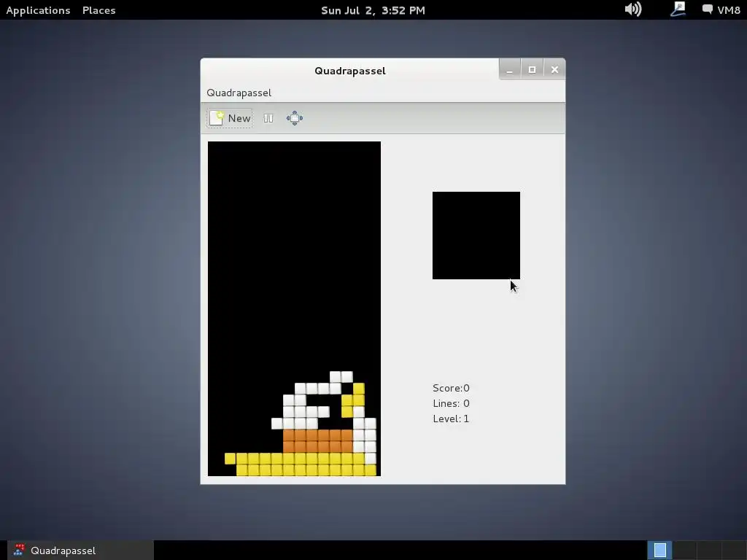747x560 pixels.
Task: Click the Pause game toolbar icon
Action: (x=268, y=118)
